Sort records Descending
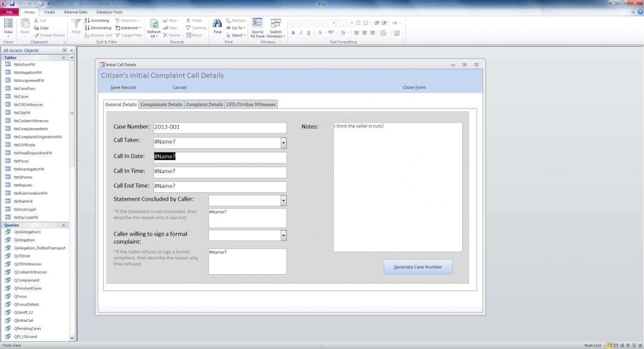The height and width of the screenshot is (349, 644). click(98, 28)
